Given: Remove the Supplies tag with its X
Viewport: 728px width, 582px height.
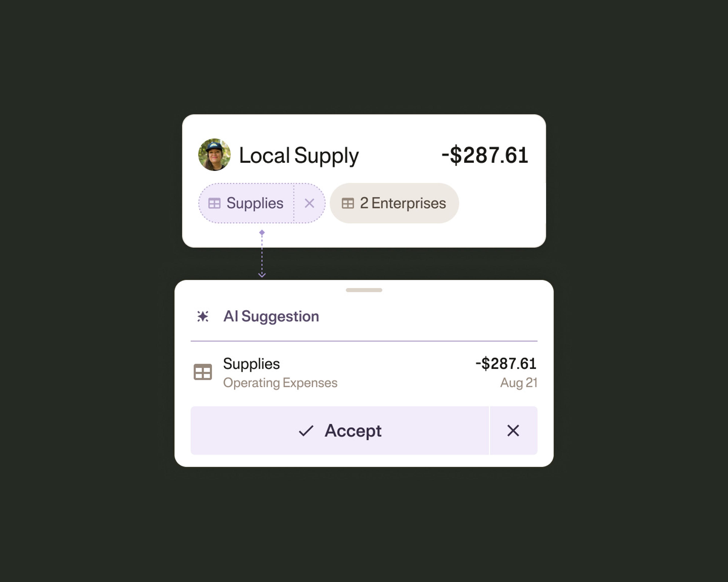Looking at the screenshot, I should click(309, 203).
